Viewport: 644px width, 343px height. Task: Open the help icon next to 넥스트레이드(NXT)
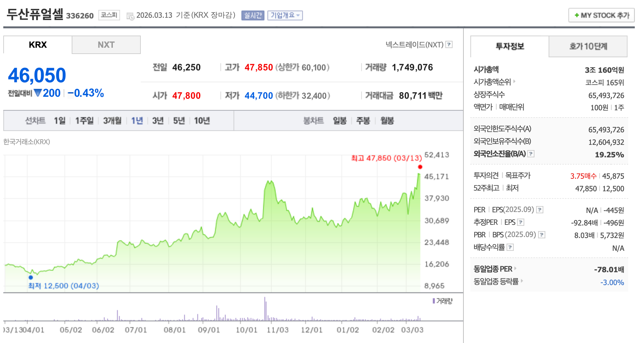point(449,44)
